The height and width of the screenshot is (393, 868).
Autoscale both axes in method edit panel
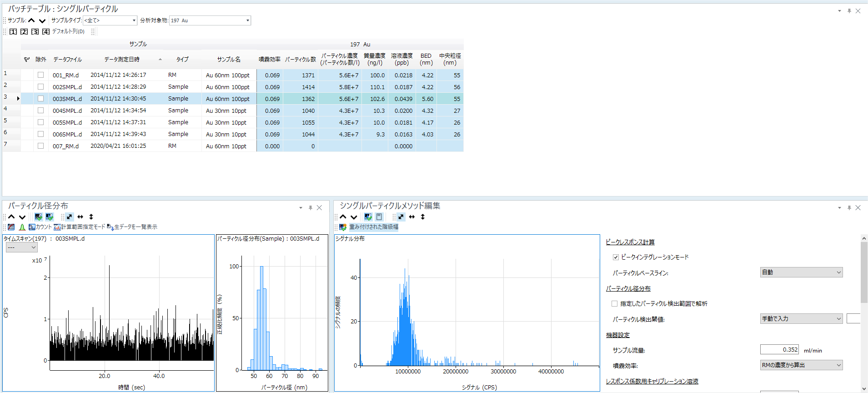401,217
